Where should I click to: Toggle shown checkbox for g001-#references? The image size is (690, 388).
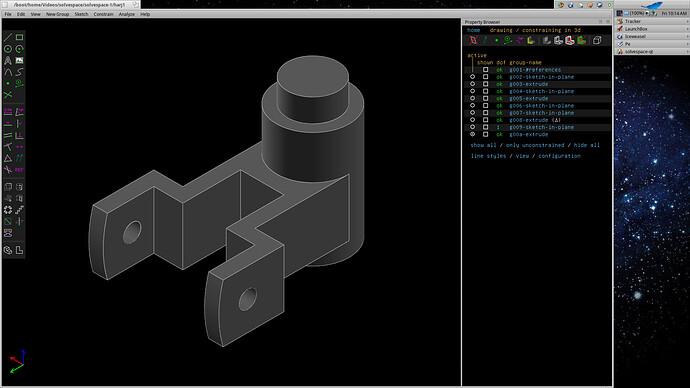[485, 70]
